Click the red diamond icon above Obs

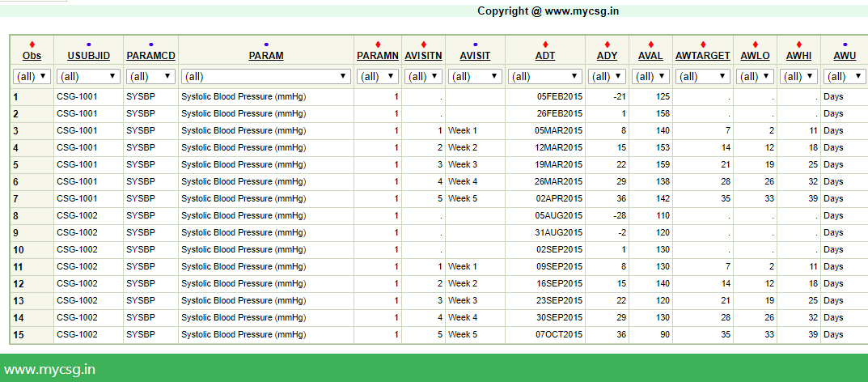[x=32, y=44]
